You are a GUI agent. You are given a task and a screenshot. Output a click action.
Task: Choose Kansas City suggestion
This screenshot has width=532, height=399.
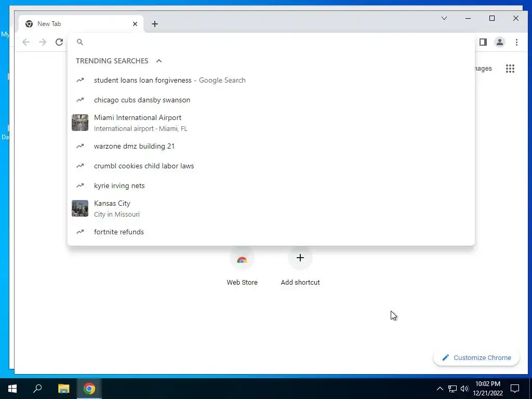coord(271,208)
